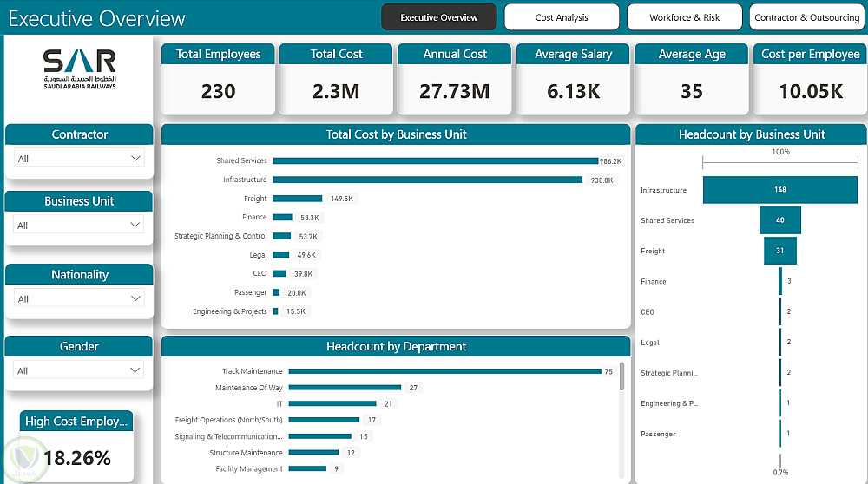Open the Business Unit filter dropdown
This screenshot has height=484, width=868.
pos(79,225)
